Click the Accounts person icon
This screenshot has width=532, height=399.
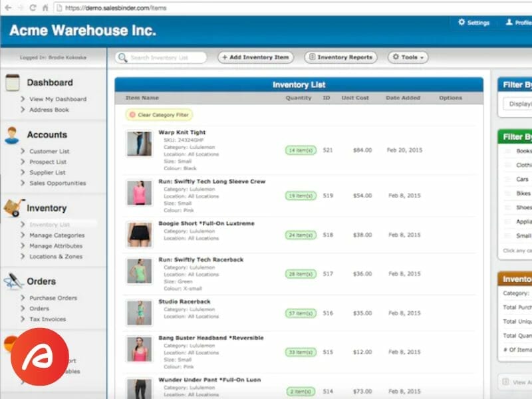click(12, 136)
